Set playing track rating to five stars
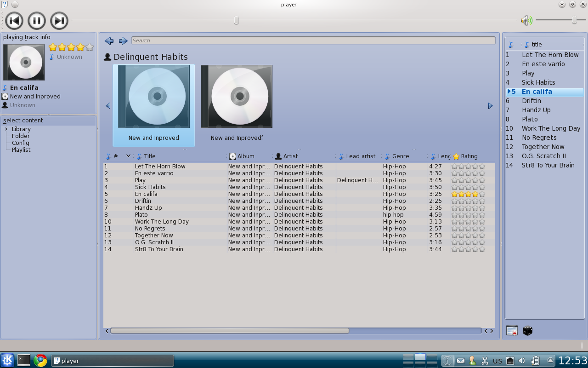The width and height of the screenshot is (588, 368). click(x=90, y=47)
